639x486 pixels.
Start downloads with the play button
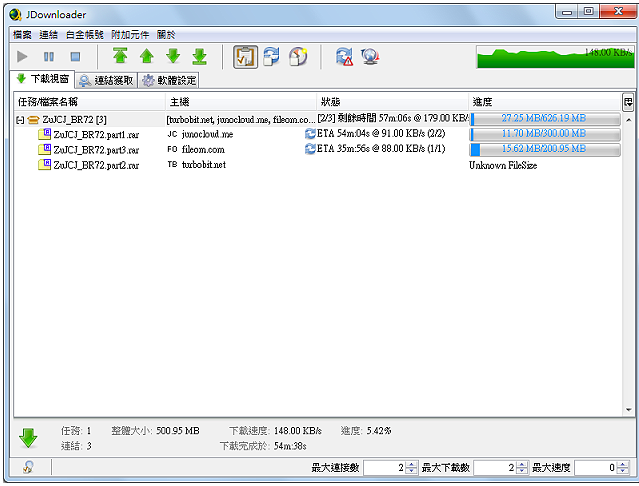coord(22,56)
